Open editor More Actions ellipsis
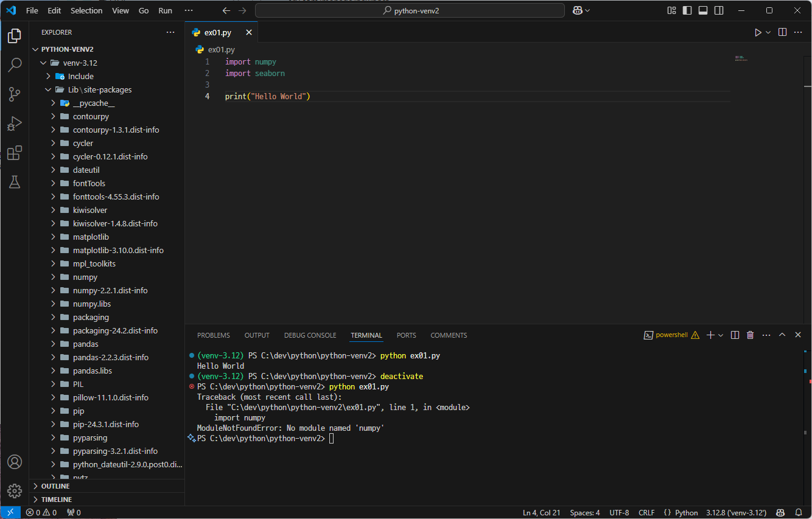The height and width of the screenshot is (519, 812). point(799,32)
